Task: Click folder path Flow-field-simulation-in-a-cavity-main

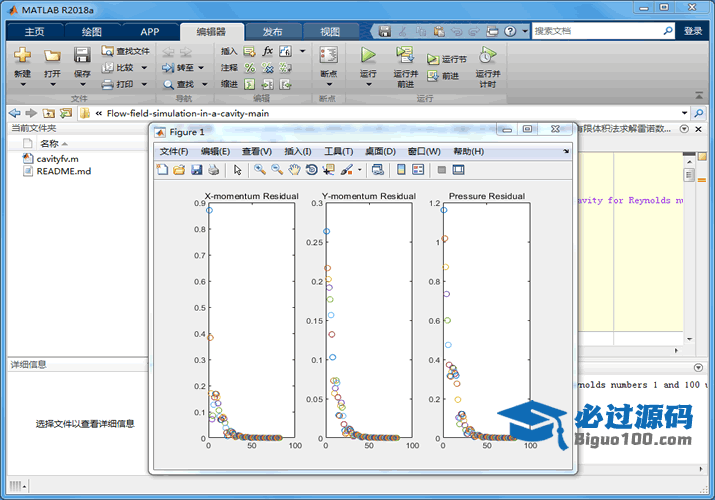Action: (187, 113)
